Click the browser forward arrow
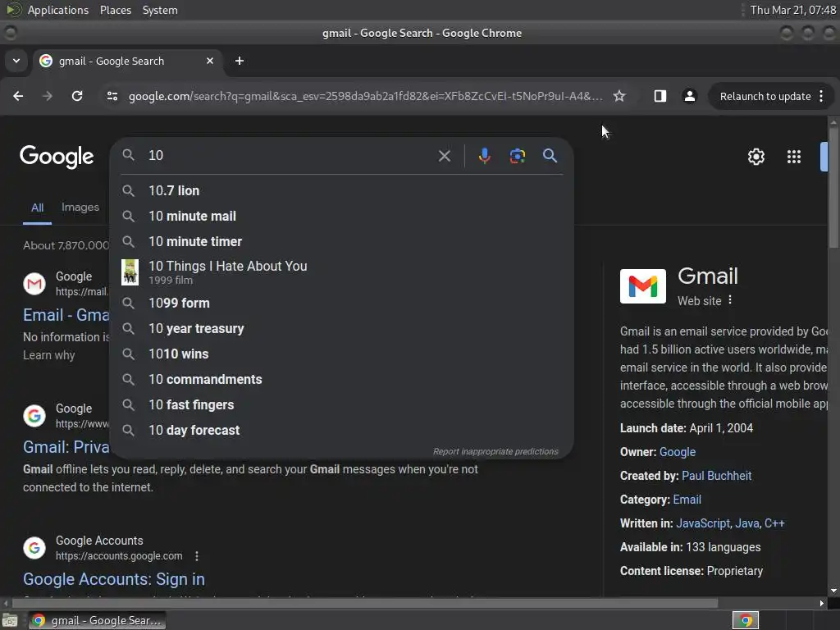The height and width of the screenshot is (630, 840). [48, 96]
